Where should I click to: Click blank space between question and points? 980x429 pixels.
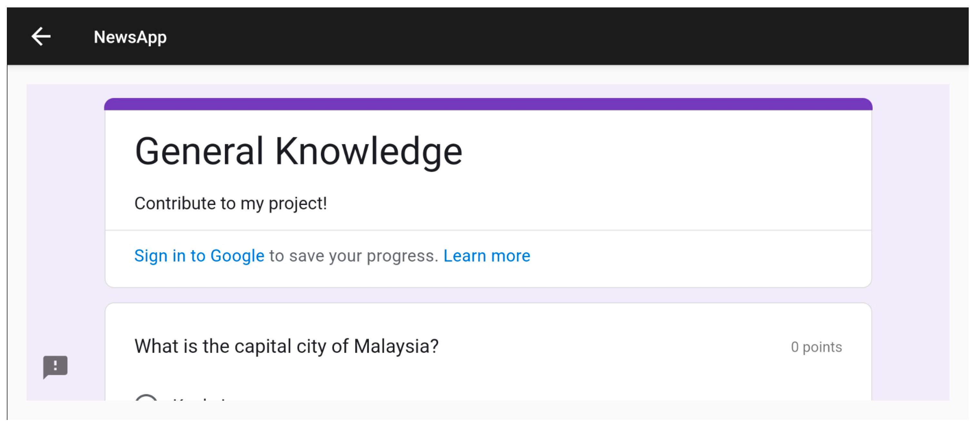click(609, 347)
